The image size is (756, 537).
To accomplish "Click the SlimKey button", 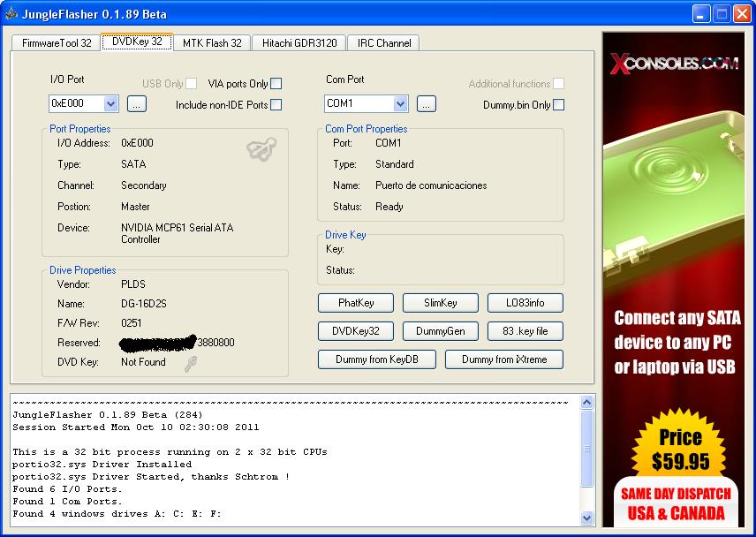I will (441, 303).
